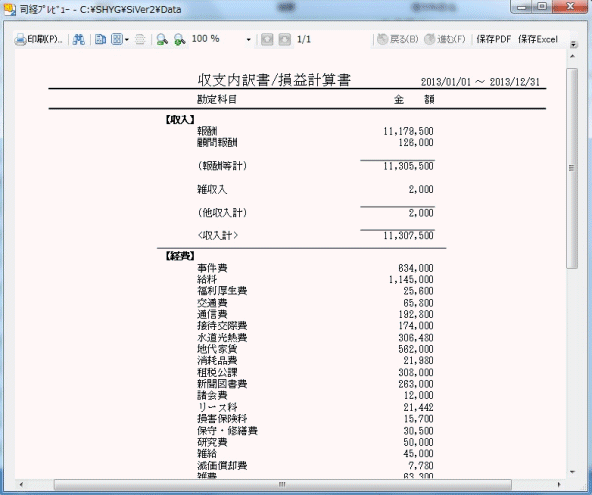Click the 保存Excel button
The width and height of the screenshot is (592, 495).
coord(538,39)
